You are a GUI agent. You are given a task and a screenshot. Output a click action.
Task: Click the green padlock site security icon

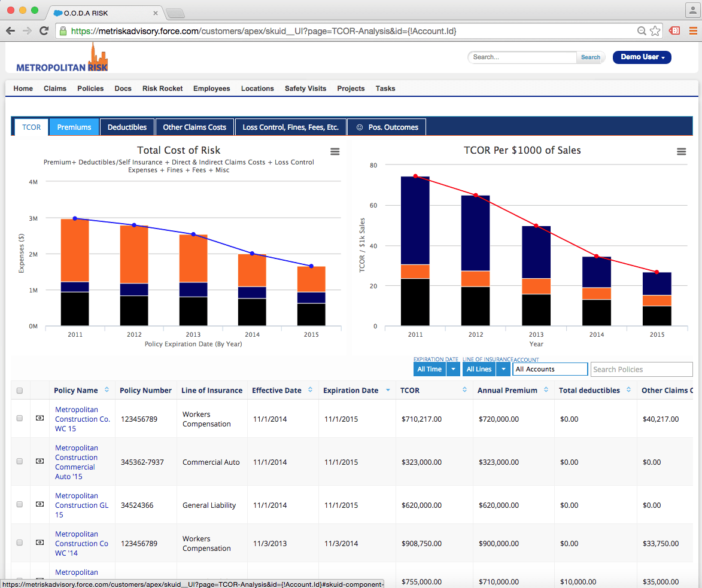(63, 31)
